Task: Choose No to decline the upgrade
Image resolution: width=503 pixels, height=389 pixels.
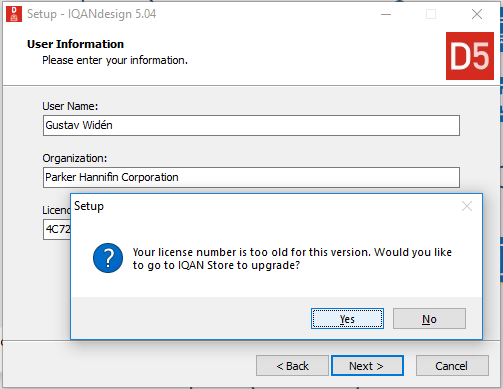Action: pos(429,319)
